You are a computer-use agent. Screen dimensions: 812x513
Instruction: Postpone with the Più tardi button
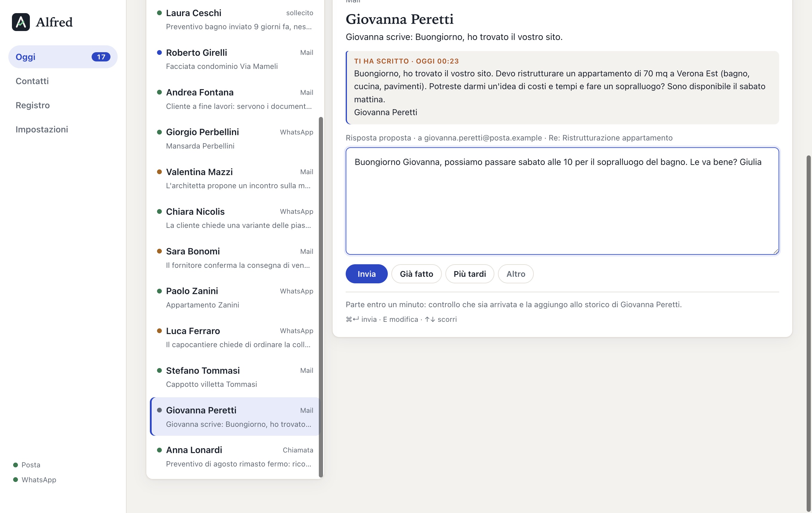469,274
